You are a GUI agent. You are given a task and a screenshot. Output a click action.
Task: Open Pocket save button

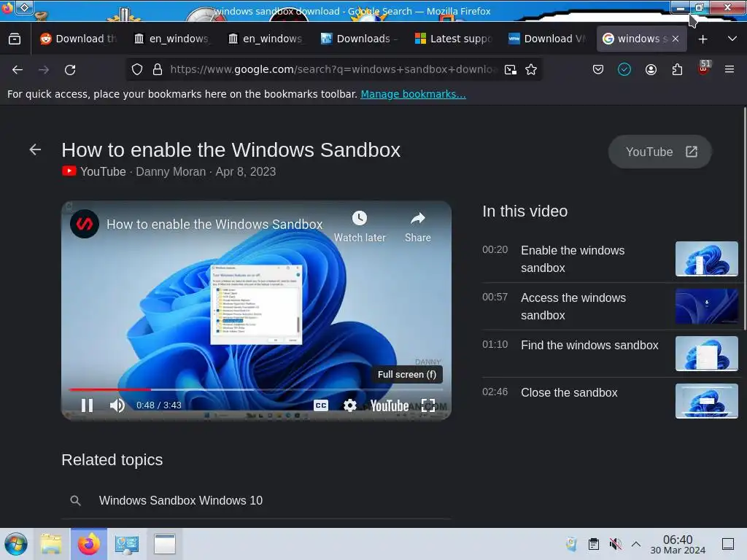(598, 69)
